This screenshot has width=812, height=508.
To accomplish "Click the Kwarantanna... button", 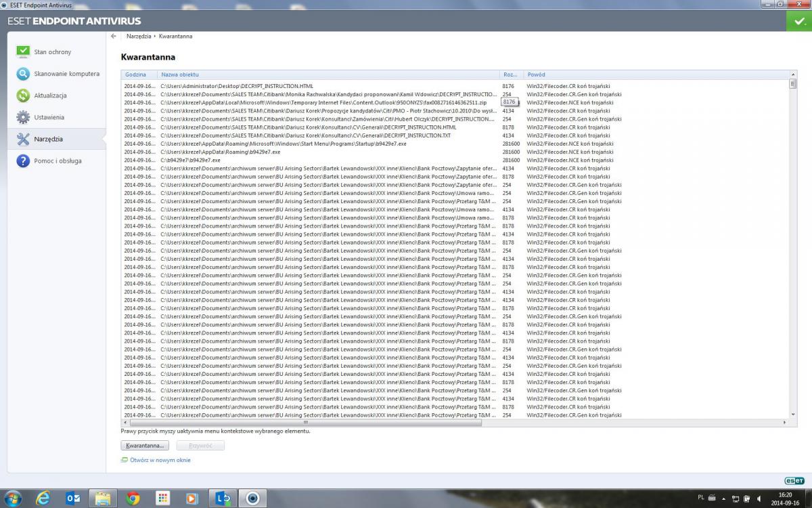I will pyautogui.click(x=145, y=446).
